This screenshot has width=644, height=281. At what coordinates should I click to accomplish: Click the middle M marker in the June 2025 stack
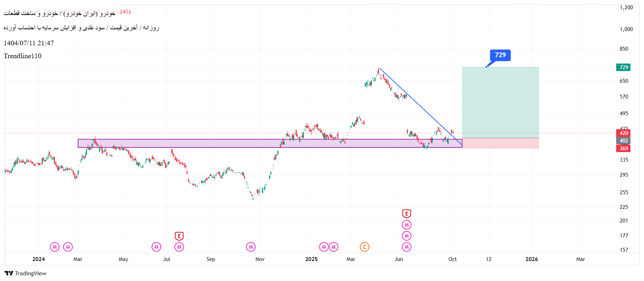[407, 236]
